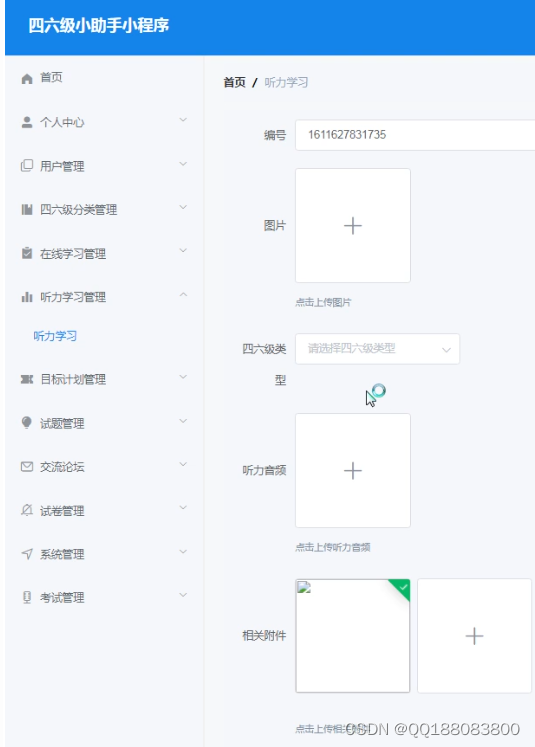This screenshot has height=747, width=535.
Task: Open 考试管理 menu label
Action: click(x=62, y=598)
